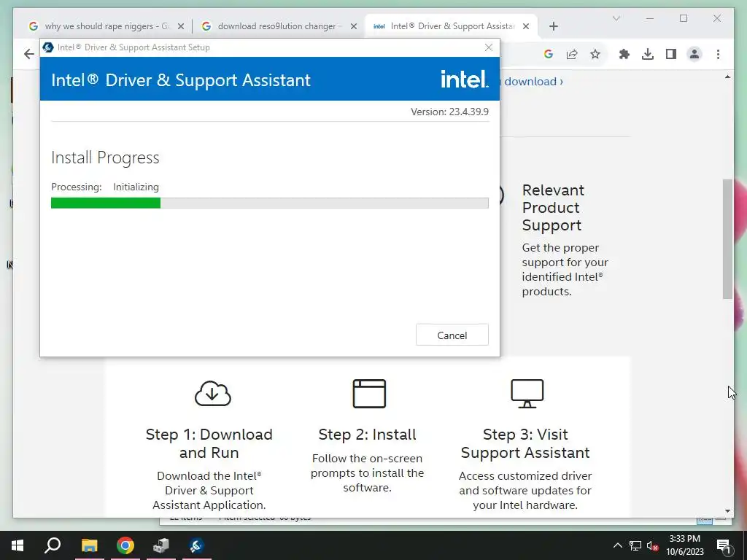Open the taskbar search magnifier

point(53,545)
